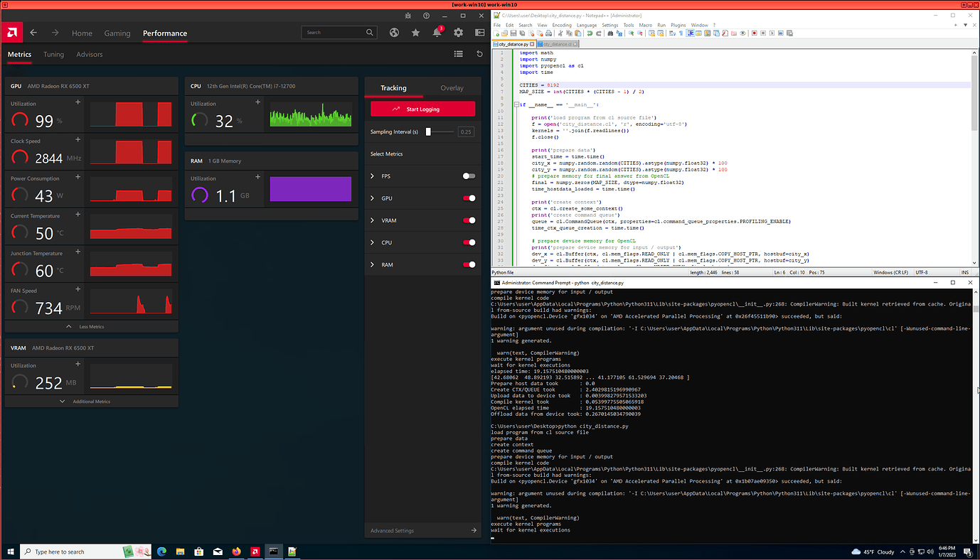Screen dimensions: 980x560
Task: Click the Windows taskbar search box
Action: (x=87, y=551)
